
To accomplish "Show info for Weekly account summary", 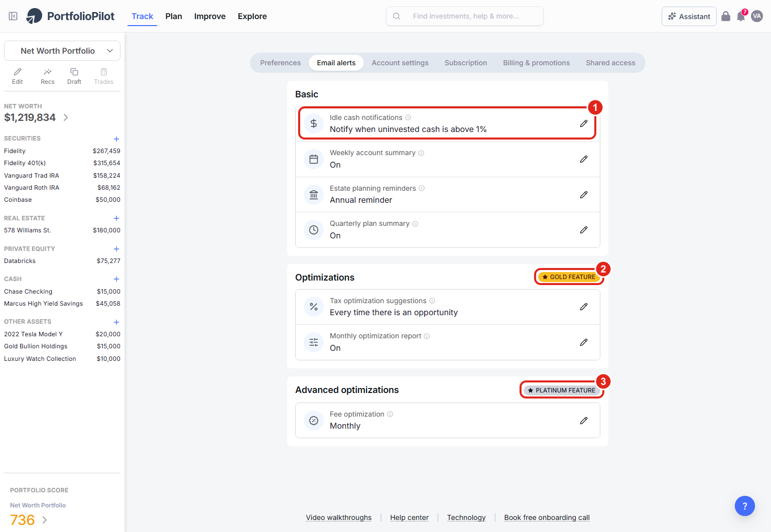I will point(421,153).
